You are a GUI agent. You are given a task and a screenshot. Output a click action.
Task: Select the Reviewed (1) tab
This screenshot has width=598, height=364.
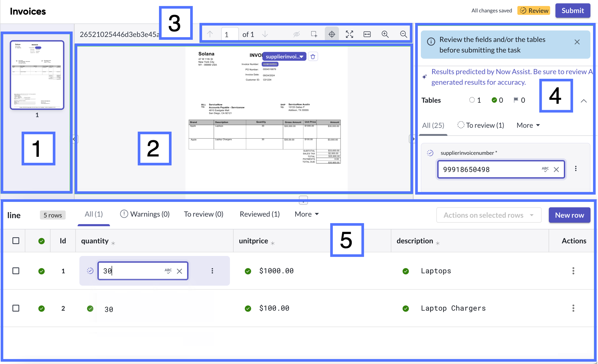point(260,214)
